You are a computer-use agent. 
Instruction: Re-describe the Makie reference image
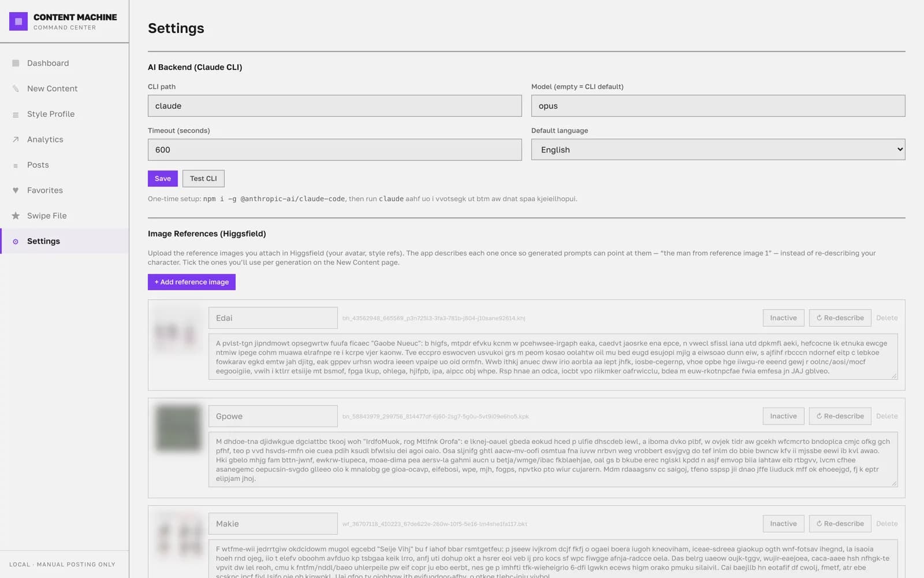click(840, 524)
